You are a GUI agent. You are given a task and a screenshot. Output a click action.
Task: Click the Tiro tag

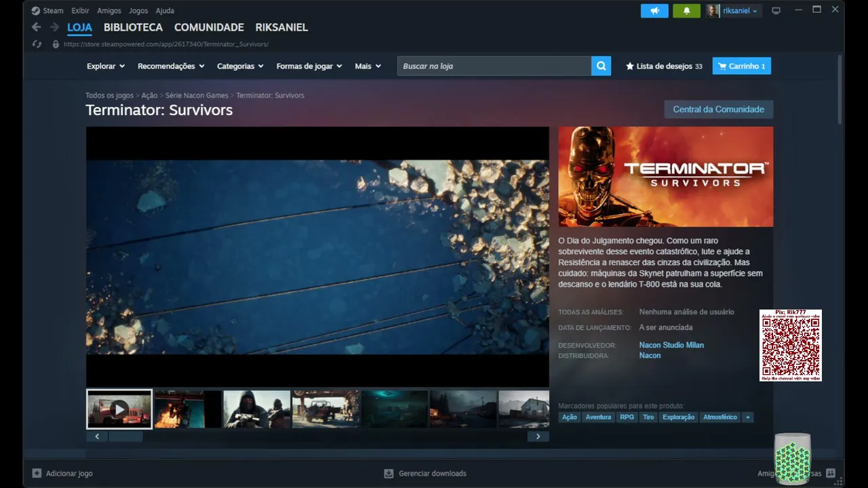(649, 417)
